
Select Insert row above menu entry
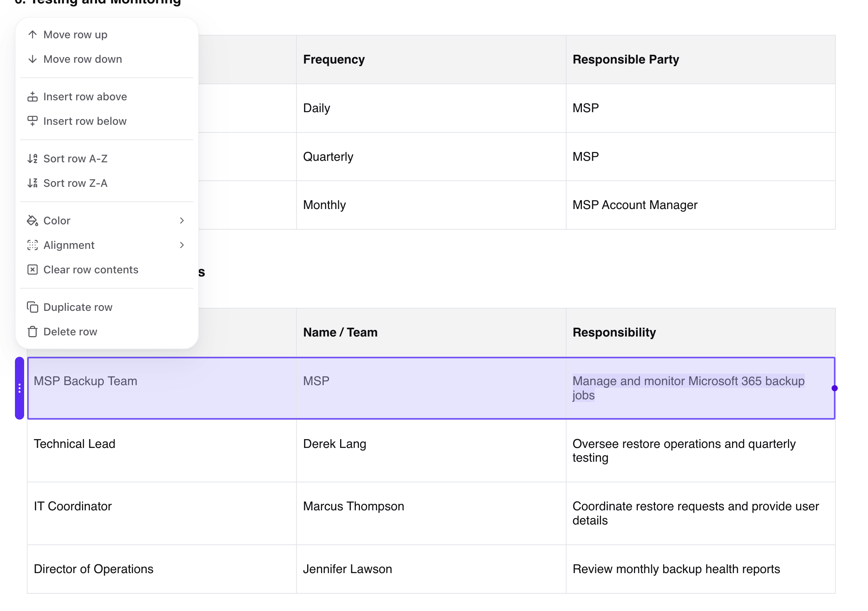(x=107, y=96)
